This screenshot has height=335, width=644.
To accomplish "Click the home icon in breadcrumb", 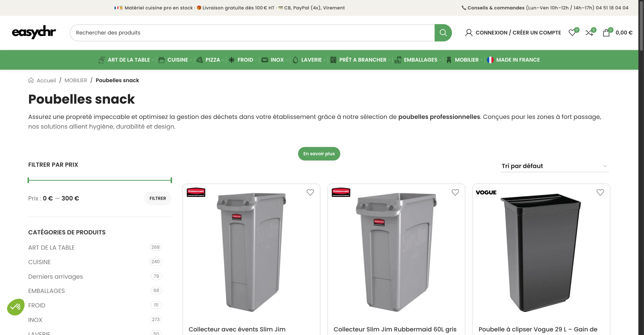I will [31, 80].
